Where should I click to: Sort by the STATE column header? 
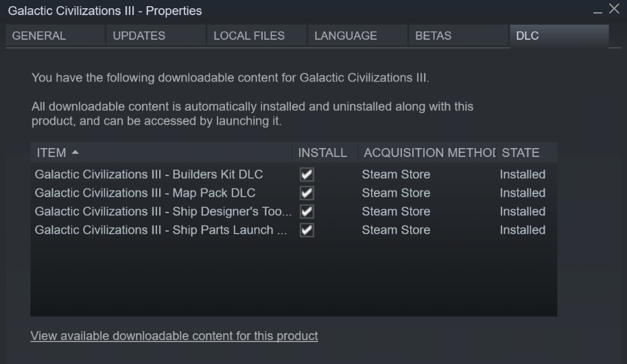click(520, 153)
